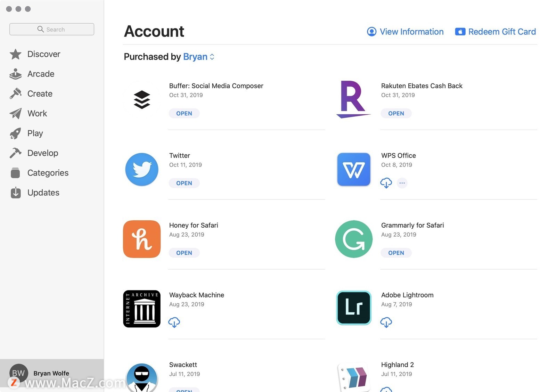Launch Honey for Safari via OPEN
556x392 pixels.
pyautogui.click(x=184, y=253)
